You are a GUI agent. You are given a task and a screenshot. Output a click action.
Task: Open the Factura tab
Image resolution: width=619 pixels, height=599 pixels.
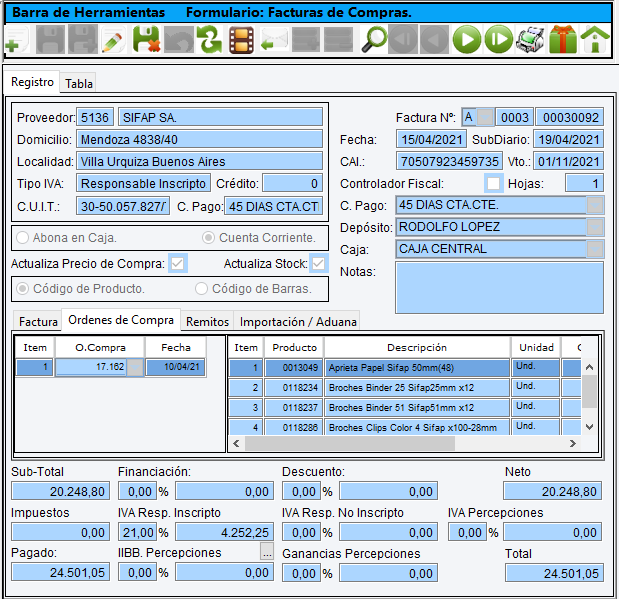38,322
